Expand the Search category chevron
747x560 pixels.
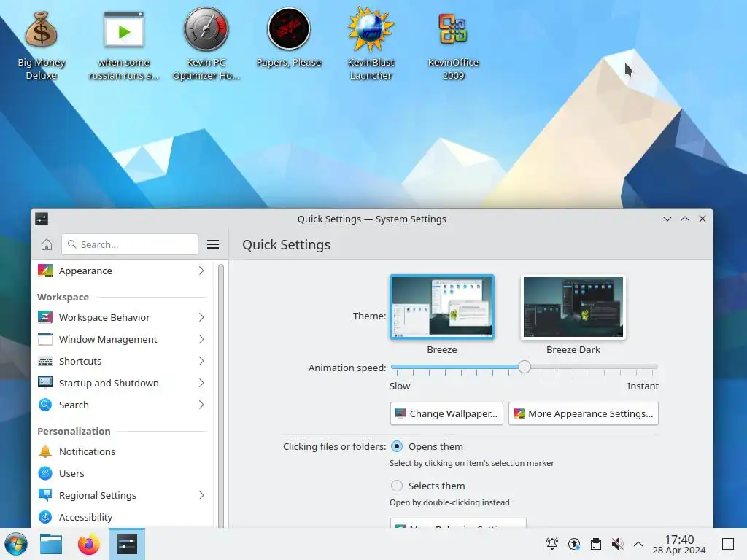[201, 405]
